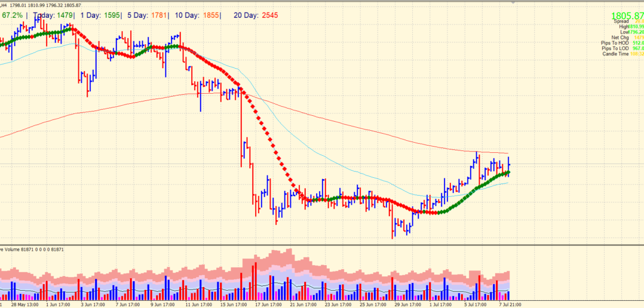Click the chart shift triangle marker at top
The width and height of the screenshot is (644, 308).
513,2
